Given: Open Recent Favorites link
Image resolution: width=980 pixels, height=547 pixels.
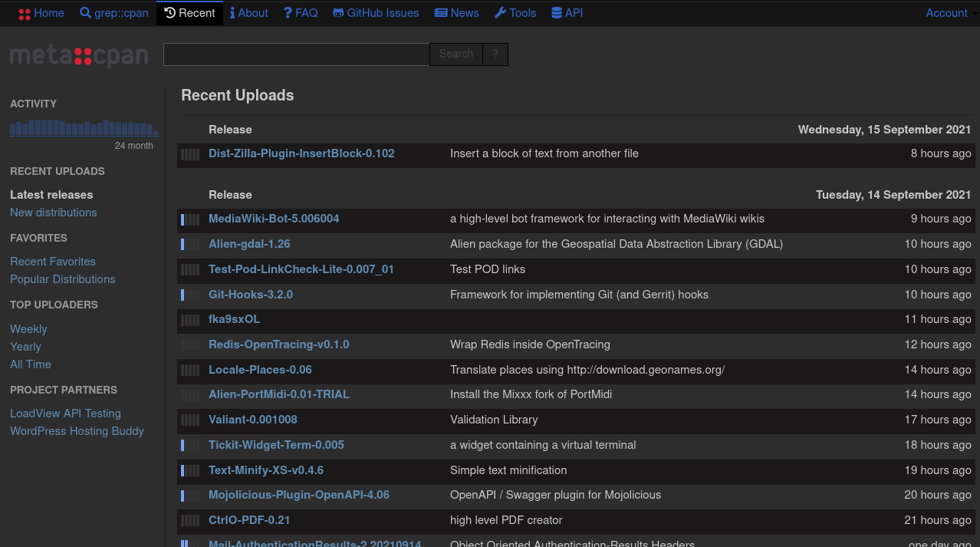Looking at the screenshot, I should point(53,262).
